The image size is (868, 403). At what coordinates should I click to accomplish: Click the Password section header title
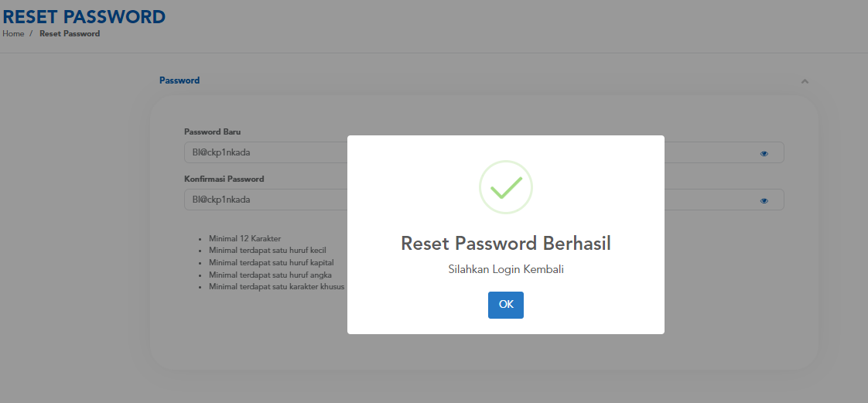[x=179, y=80]
